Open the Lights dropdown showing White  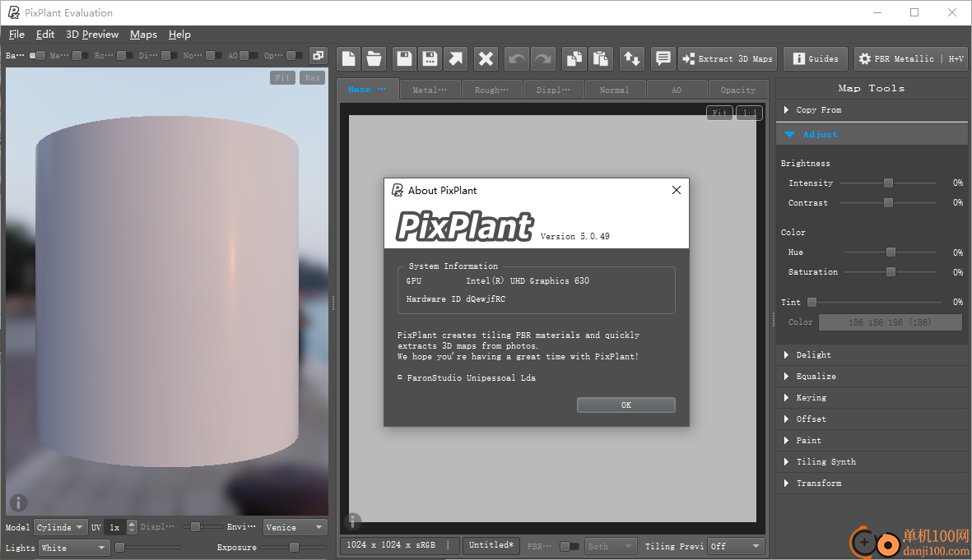pos(74,548)
